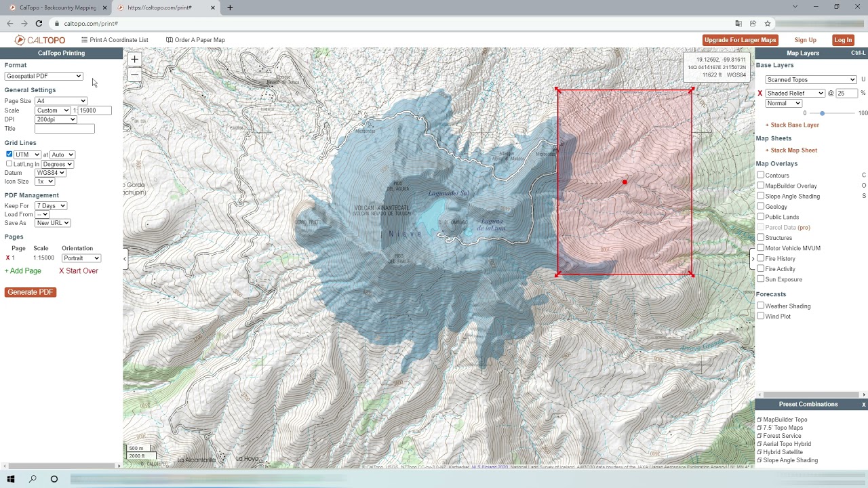Screen dimensions: 868x488
Task: Collapse the left panel with the arrow handle
Action: 125,259
